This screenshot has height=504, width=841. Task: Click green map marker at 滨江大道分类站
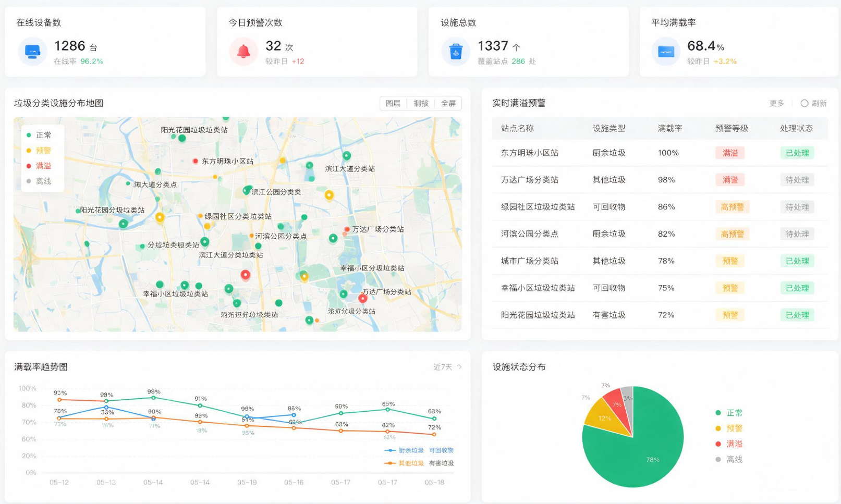(x=347, y=155)
